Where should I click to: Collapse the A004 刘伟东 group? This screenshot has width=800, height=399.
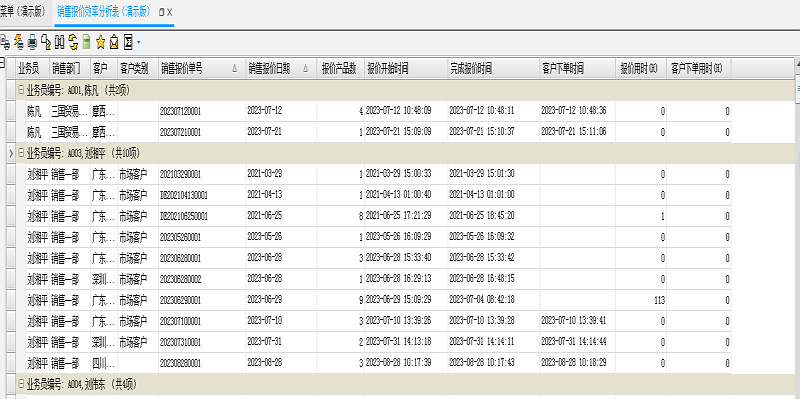click(x=21, y=384)
